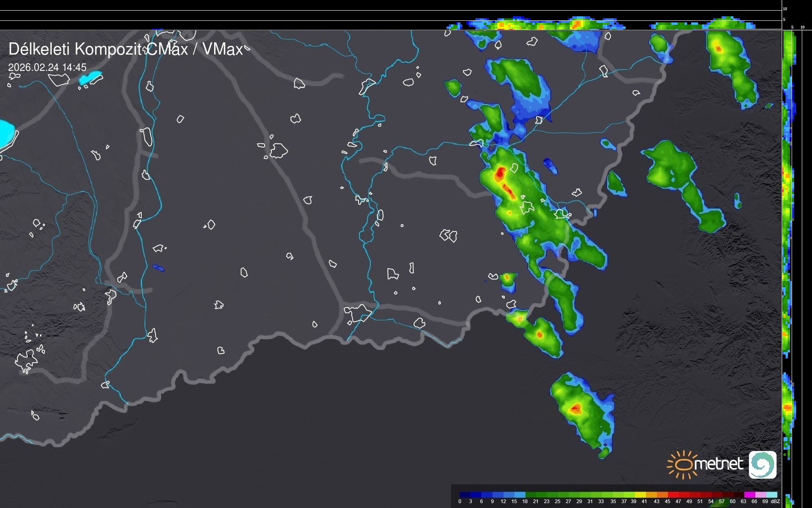The height and width of the screenshot is (508, 812).
Task: Click the teal swirl logo badge
Action: [x=762, y=464]
